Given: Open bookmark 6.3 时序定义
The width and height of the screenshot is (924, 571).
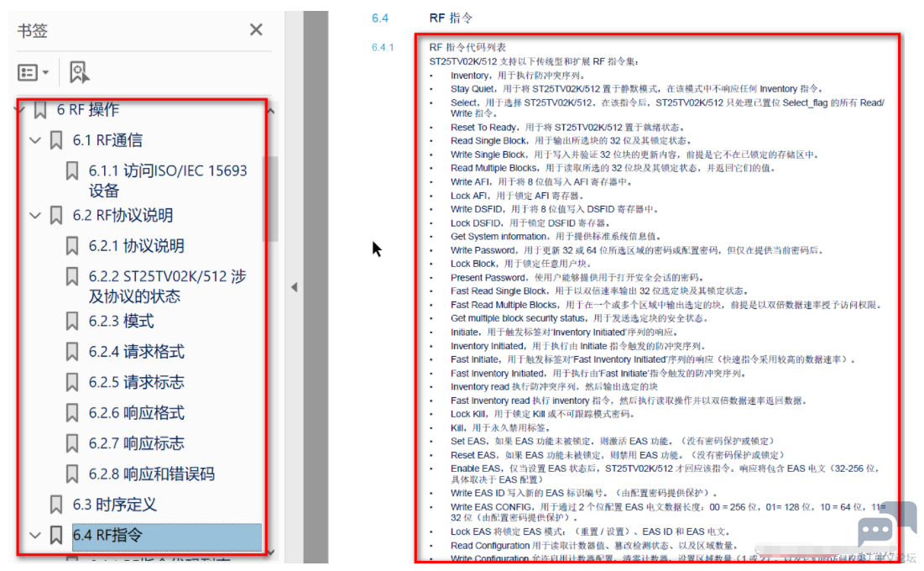Looking at the screenshot, I should point(115,505).
